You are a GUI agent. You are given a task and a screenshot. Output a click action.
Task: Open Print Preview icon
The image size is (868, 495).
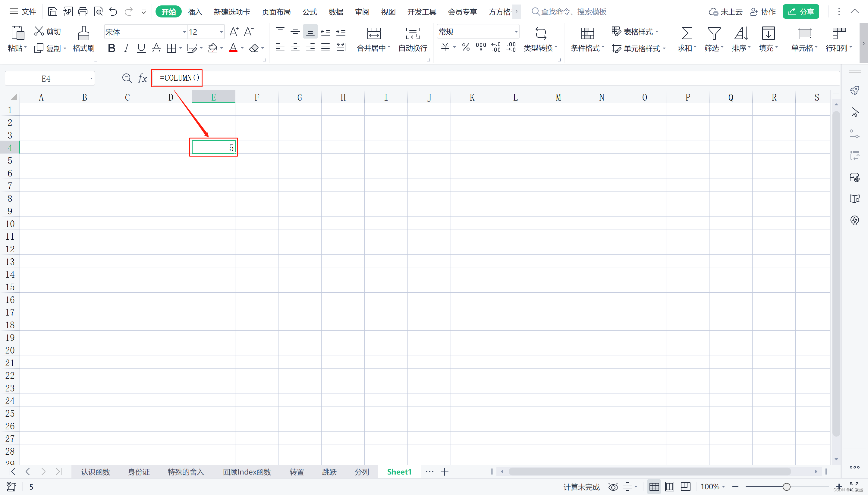(98, 12)
